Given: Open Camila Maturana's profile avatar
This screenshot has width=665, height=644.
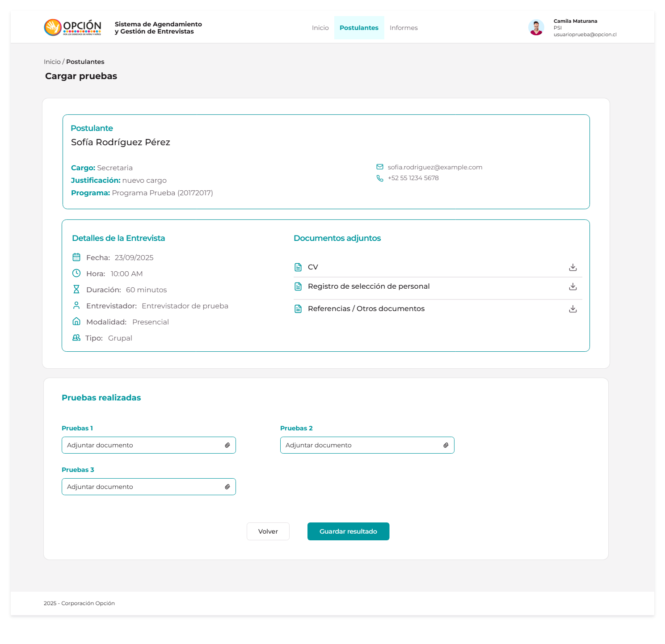Looking at the screenshot, I should point(536,28).
